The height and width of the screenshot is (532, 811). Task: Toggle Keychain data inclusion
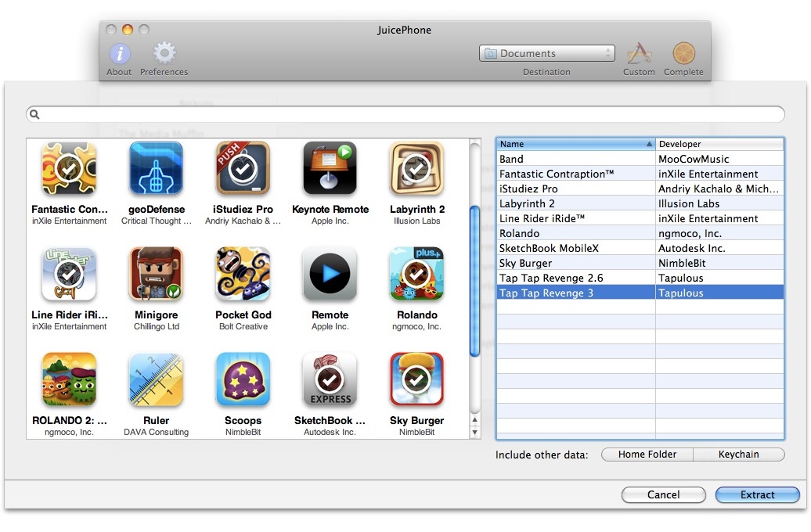click(x=739, y=455)
